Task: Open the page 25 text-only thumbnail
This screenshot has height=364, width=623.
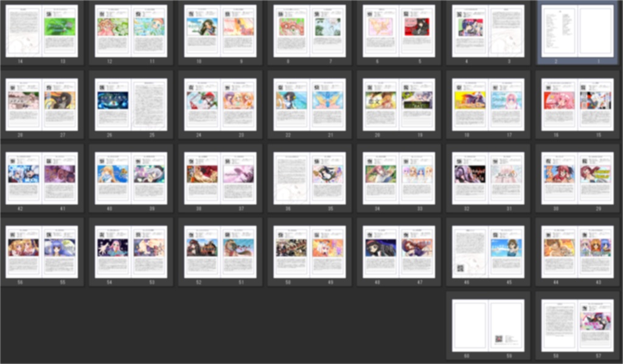Action: tap(149, 105)
